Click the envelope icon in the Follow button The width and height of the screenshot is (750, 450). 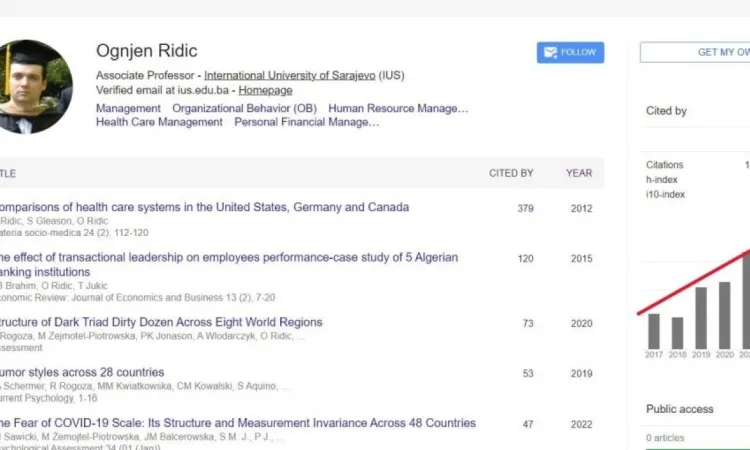550,53
